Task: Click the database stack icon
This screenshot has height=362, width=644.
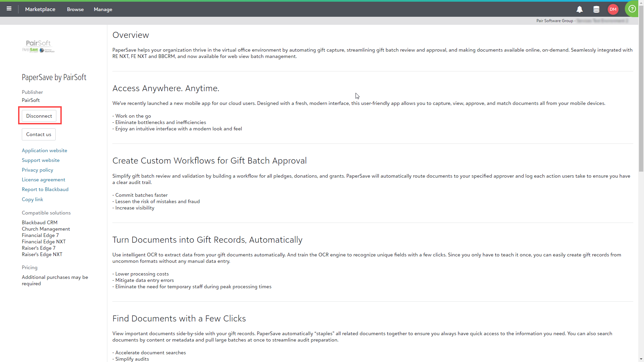Action: [x=596, y=9]
